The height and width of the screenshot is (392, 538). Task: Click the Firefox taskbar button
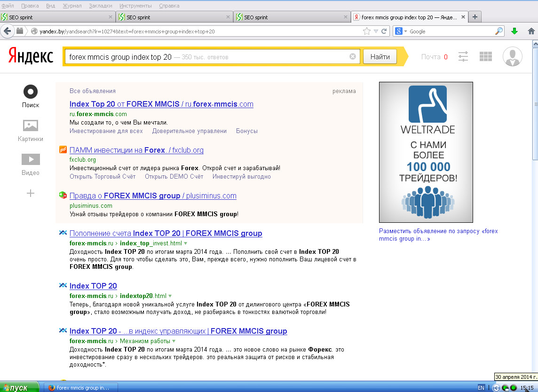click(x=81, y=388)
